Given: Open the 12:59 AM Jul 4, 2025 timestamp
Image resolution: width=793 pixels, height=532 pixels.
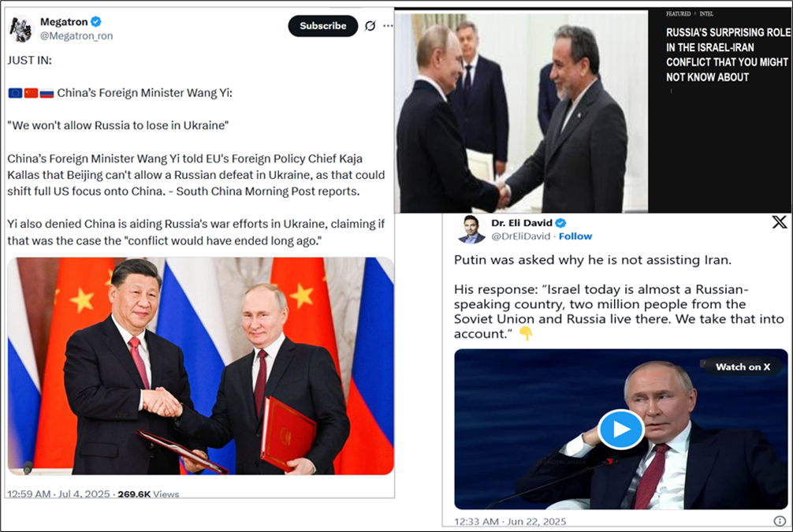Looking at the screenshot, I should 58,494.
